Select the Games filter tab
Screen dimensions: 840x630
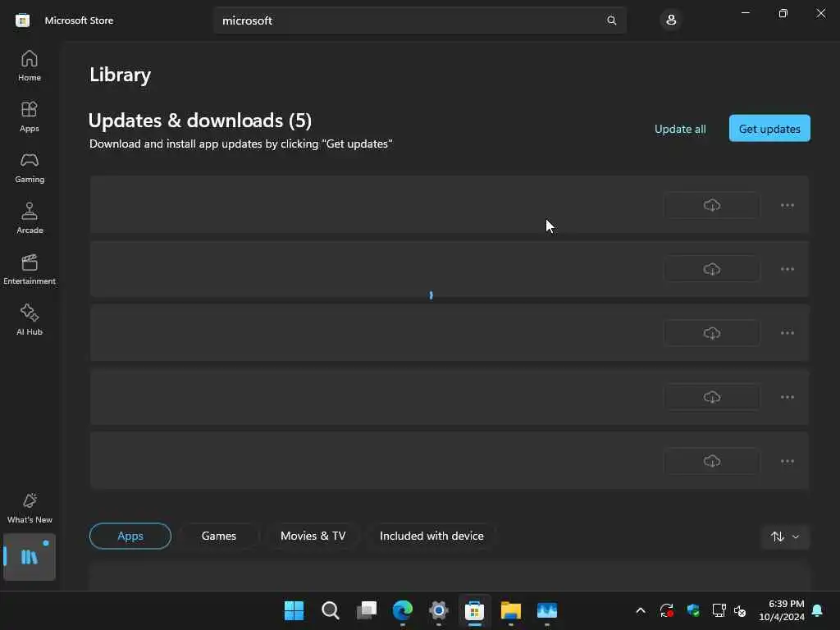[218, 536]
